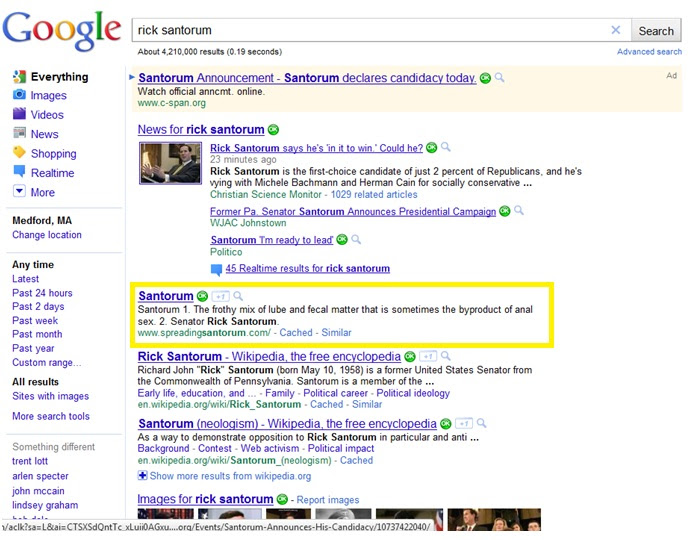Open News for rick santorum heading link

(x=201, y=130)
